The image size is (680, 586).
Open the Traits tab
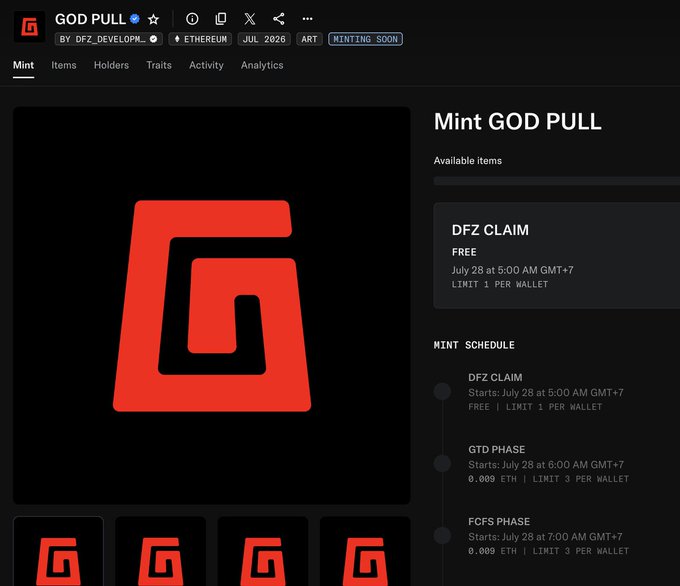[x=159, y=65]
